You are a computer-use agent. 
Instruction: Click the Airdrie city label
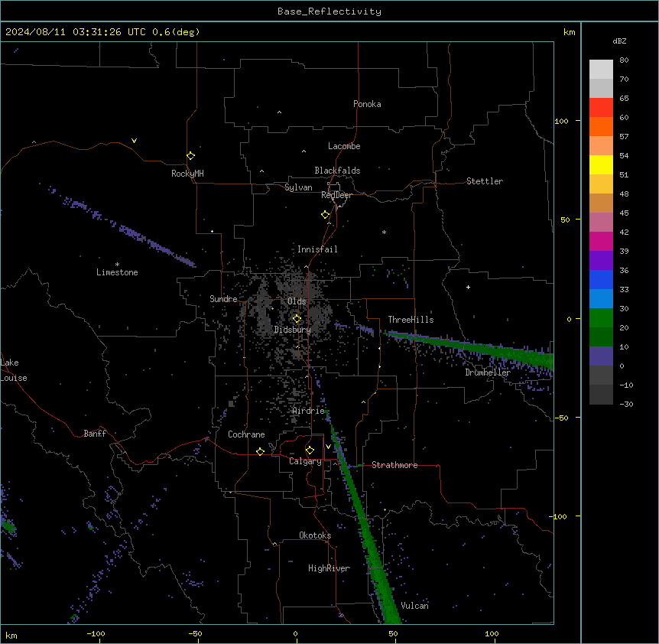(309, 411)
